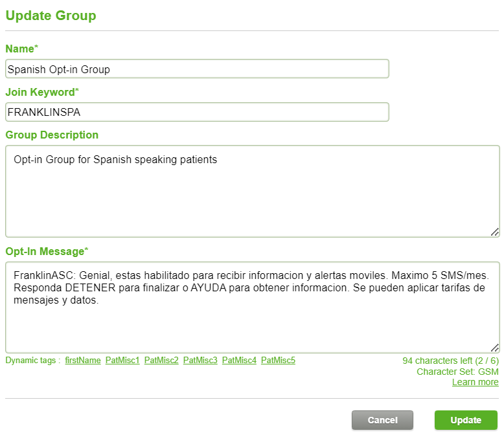The image size is (504, 435).
Task: Click inside the Group Description textarea
Action: [x=252, y=191]
